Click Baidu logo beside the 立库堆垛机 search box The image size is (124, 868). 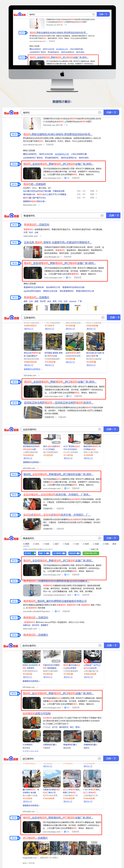click(x=12, y=318)
